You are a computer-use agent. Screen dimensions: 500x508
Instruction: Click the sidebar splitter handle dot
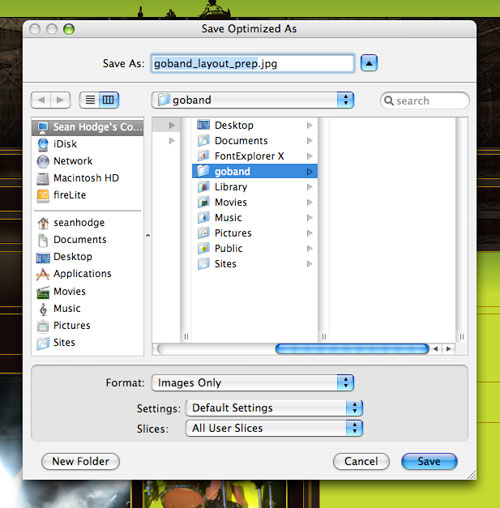tap(148, 236)
